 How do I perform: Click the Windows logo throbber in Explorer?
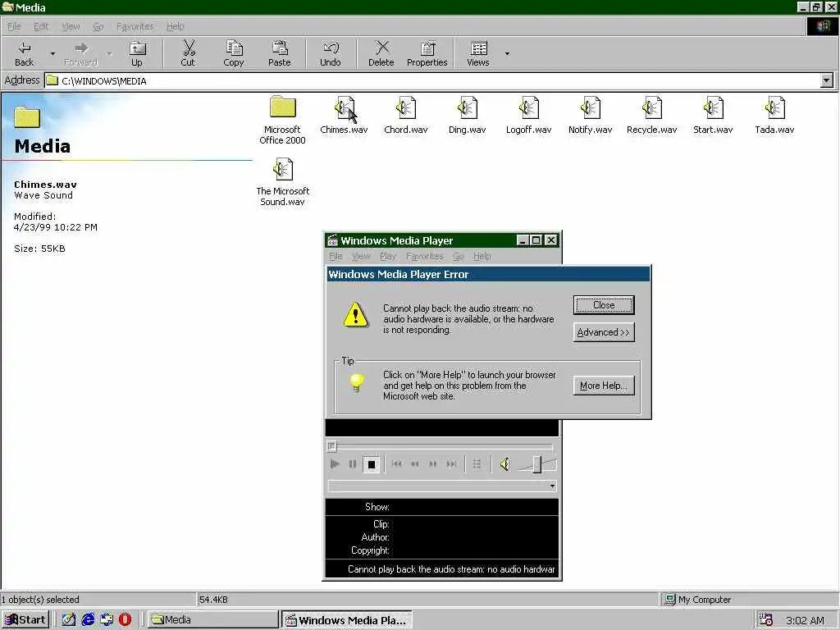tap(822, 26)
